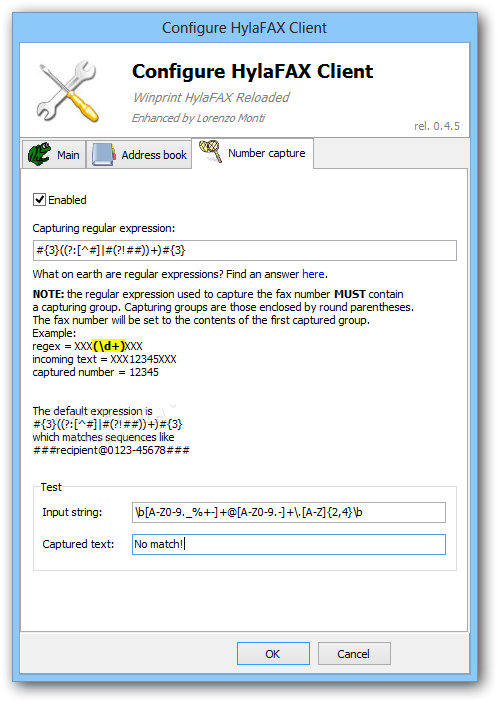Click the green frog icon on Main tab
The width and height of the screenshot is (498, 702).
click(39, 154)
